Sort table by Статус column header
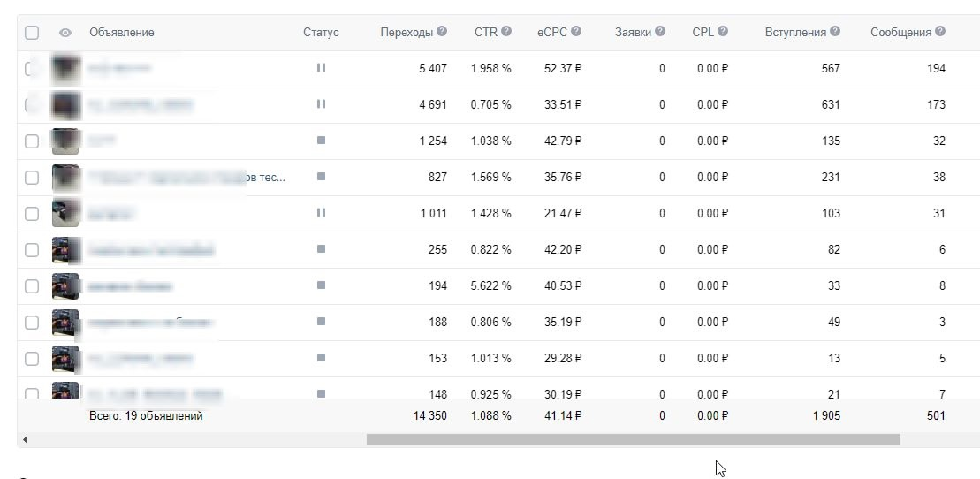The width and height of the screenshot is (980, 479). pos(321,32)
